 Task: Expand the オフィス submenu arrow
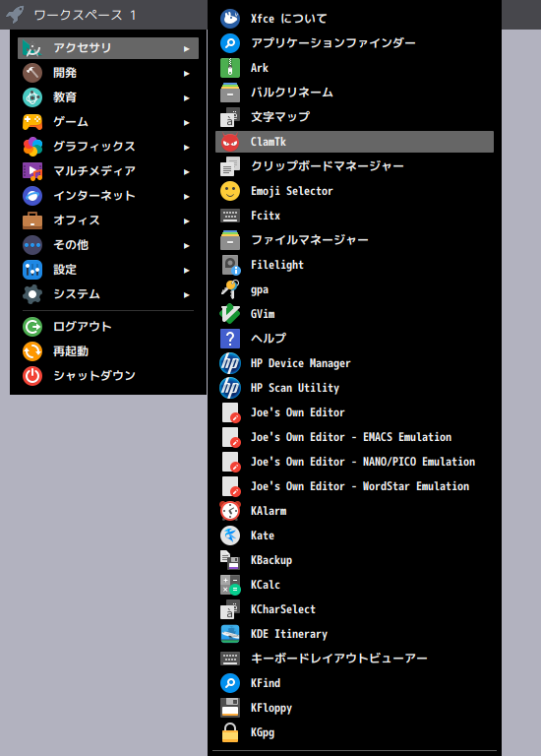187,220
